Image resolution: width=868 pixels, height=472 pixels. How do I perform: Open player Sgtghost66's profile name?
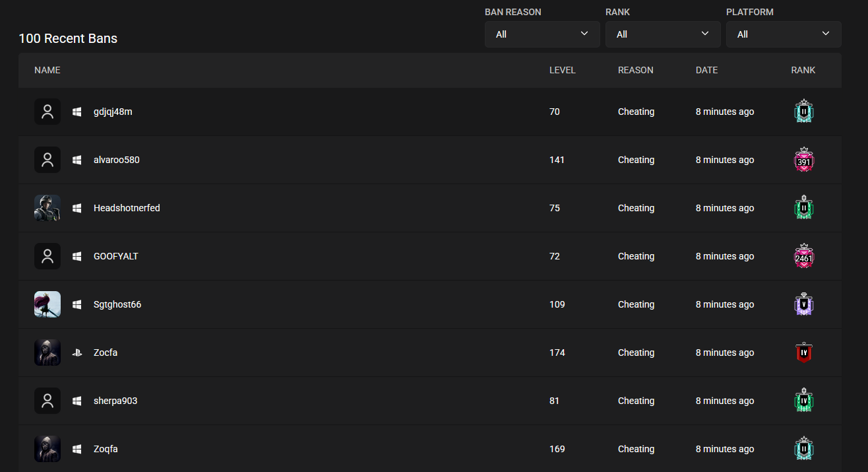point(117,304)
